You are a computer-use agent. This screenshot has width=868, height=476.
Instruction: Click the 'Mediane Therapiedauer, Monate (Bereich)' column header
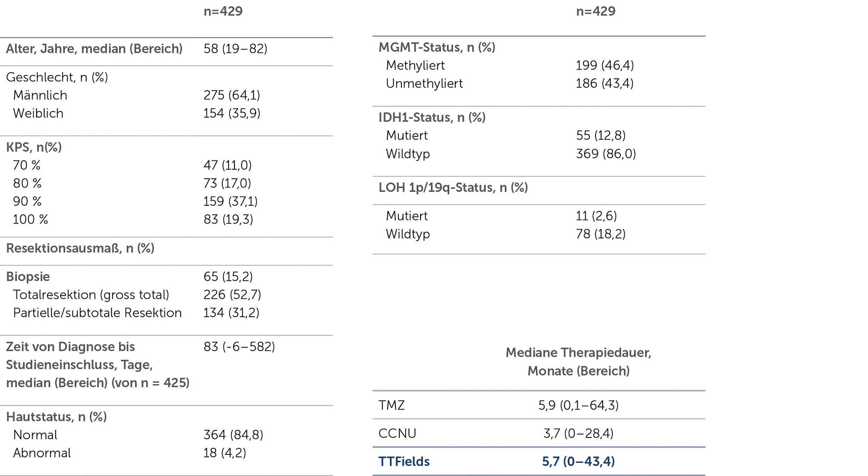coord(578,362)
